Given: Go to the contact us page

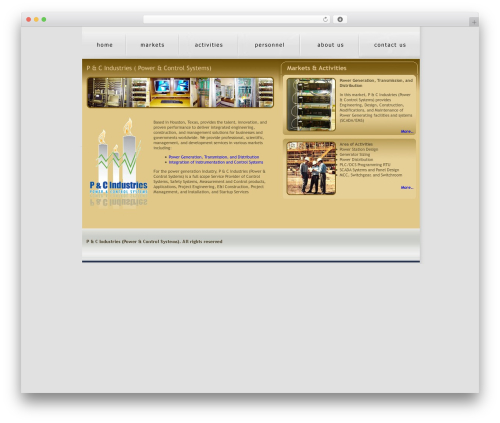Looking at the screenshot, I should (x=390, y=45).
